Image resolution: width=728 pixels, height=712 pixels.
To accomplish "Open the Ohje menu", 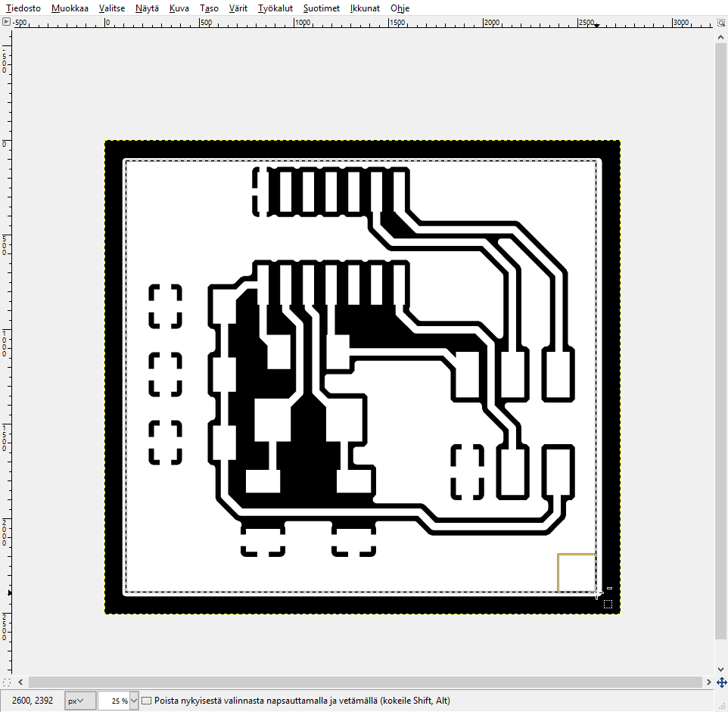I will coord(400,8).
